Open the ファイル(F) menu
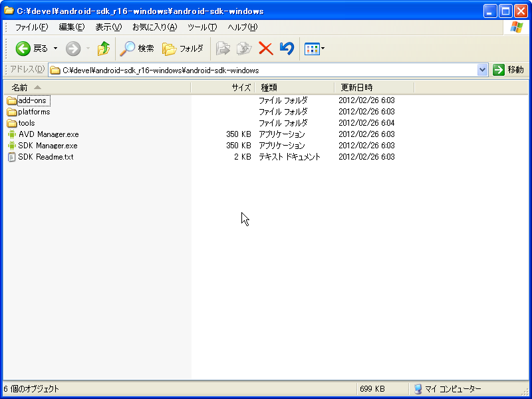Screen dimensions: 532x399 pyautogui.click(x=31, y=27)
